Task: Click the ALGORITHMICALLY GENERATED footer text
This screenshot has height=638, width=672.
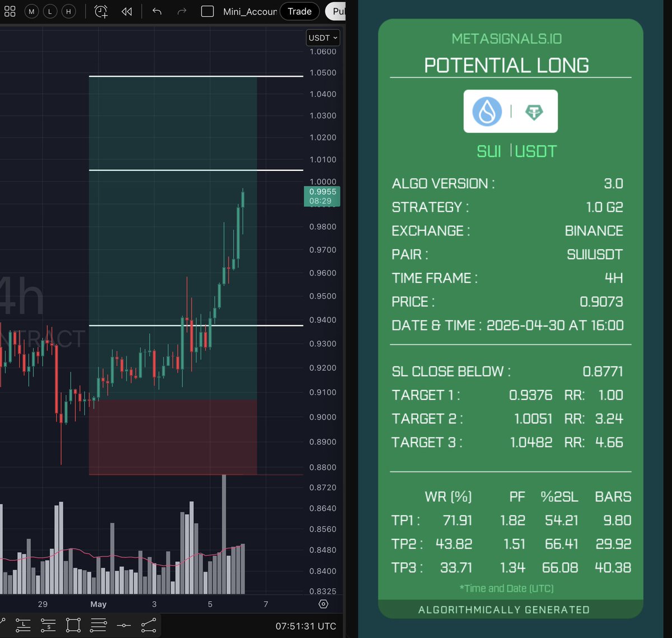Action: point(504,609)
